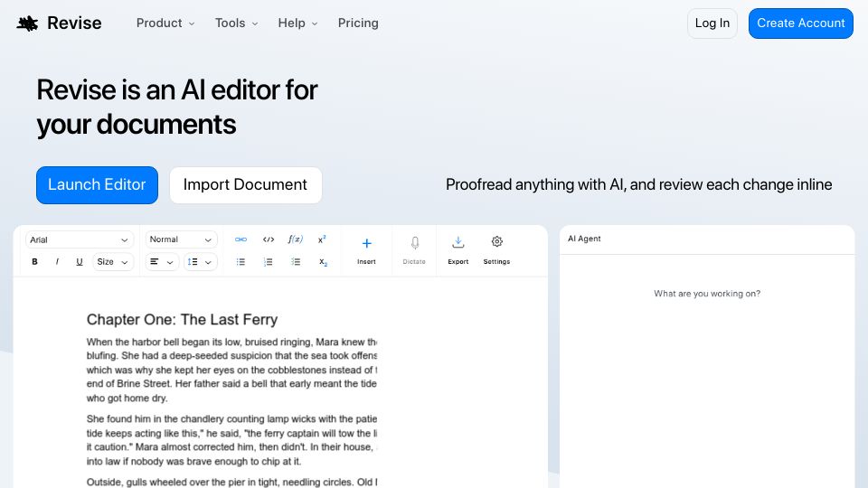Click the paragraph starting 'When the harbor bell'
Viewport: 868px width, 488px height.
pyautogui.click(x=231, y=370)
